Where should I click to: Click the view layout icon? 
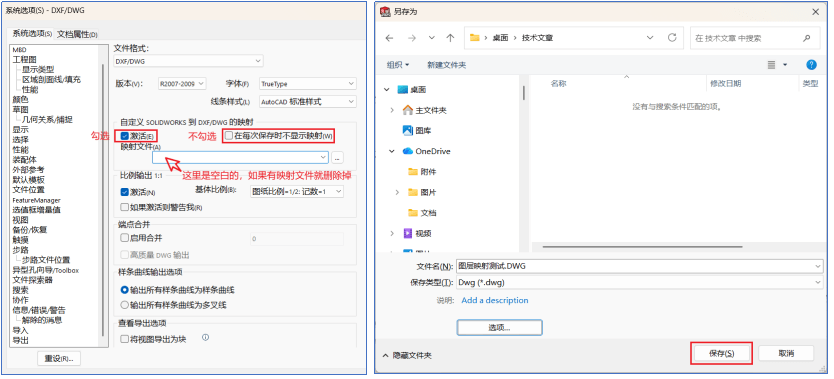tap(772, 65)
